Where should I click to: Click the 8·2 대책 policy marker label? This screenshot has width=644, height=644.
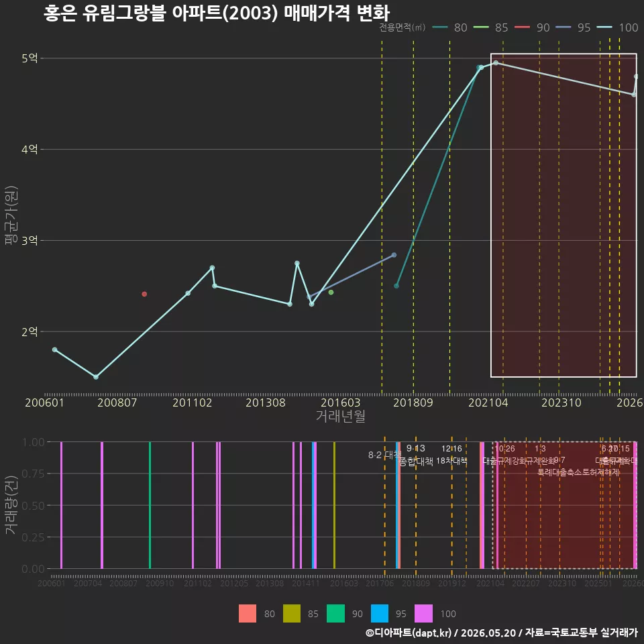point(384,455)
